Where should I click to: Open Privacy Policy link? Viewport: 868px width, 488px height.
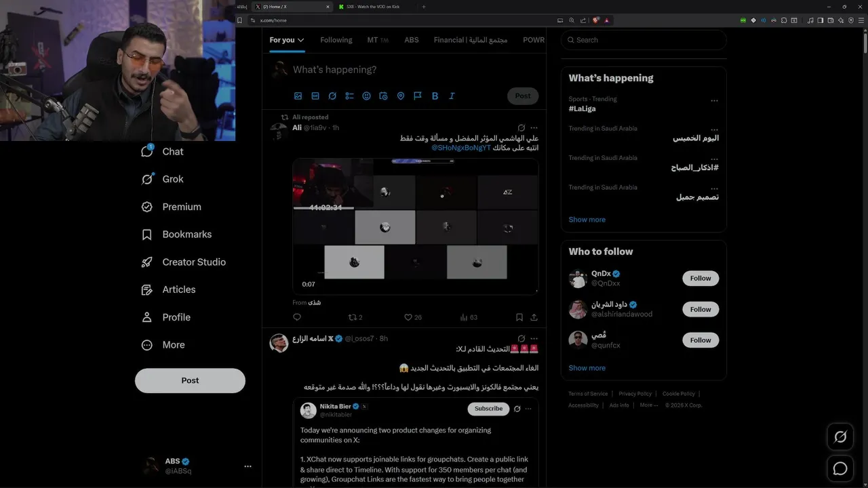coord(635,394)
